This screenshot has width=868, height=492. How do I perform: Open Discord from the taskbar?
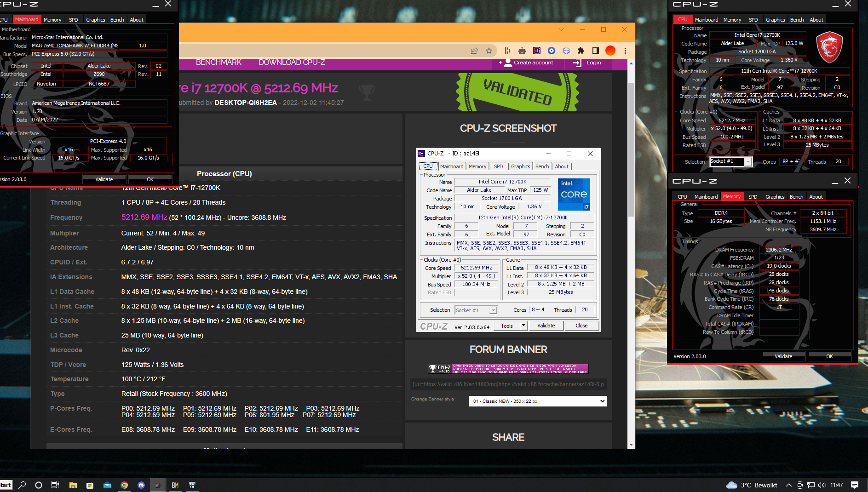[141, 485]
